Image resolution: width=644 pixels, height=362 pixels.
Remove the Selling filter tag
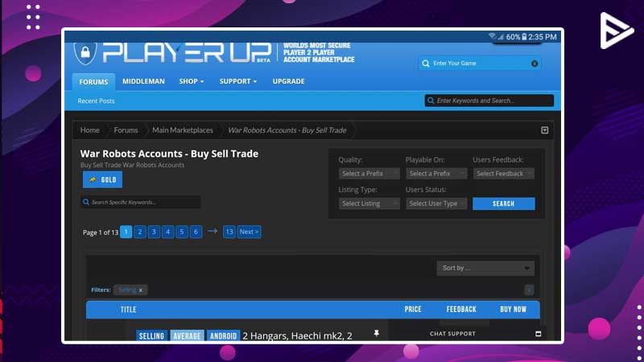point(141,290)
